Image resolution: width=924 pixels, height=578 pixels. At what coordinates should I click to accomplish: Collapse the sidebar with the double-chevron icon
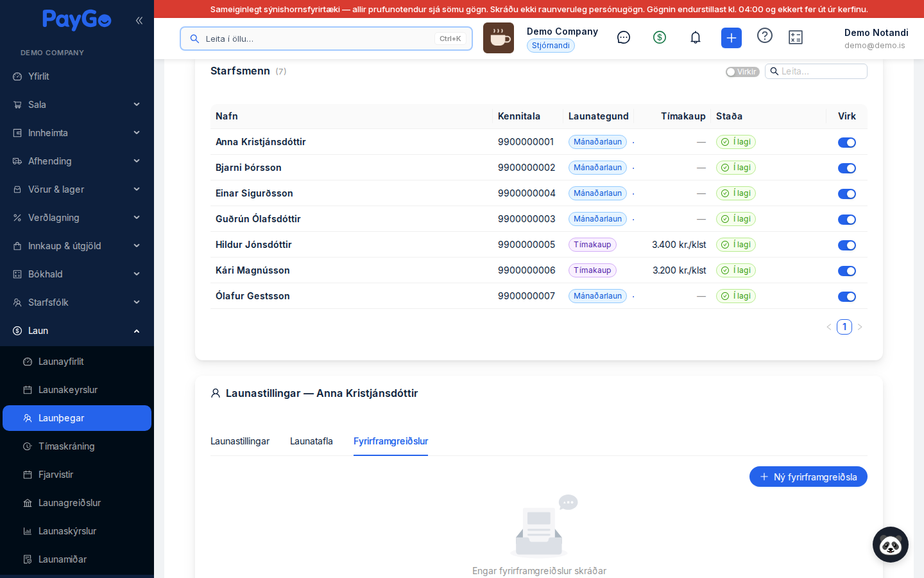coord(139,21)
